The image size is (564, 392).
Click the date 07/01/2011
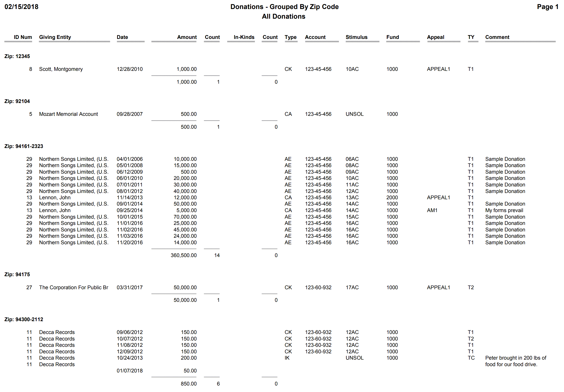point(130,185)
